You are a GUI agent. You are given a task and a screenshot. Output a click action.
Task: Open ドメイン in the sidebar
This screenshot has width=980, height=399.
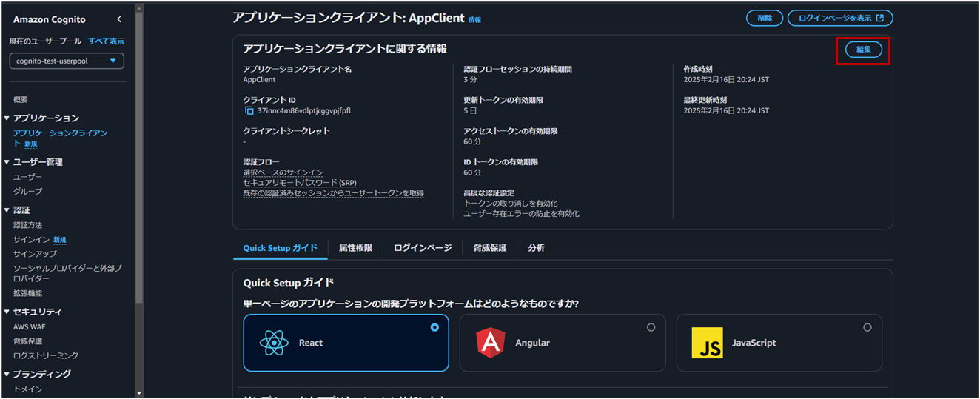[x=28, y=389]
